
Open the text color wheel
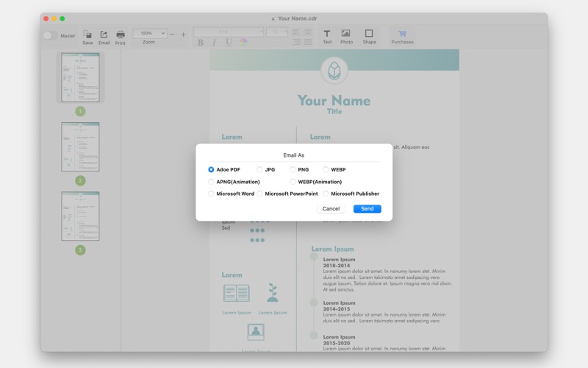click(x=243, y=42)
